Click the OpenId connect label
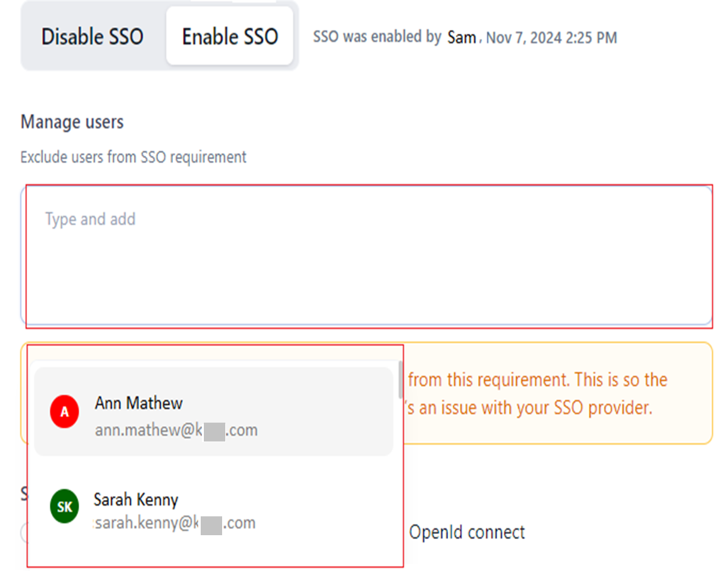728x583 pixels. point(467,532)
